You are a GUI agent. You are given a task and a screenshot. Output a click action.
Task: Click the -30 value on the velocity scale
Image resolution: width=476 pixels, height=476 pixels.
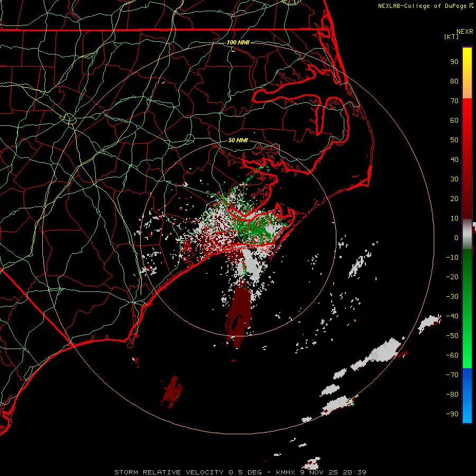point(452,297)
